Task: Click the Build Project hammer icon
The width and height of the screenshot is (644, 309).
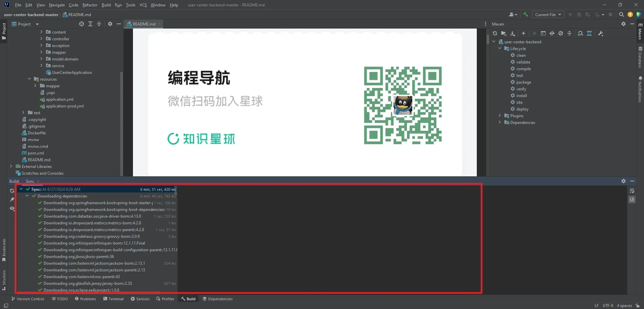Action: click(526, 14)
